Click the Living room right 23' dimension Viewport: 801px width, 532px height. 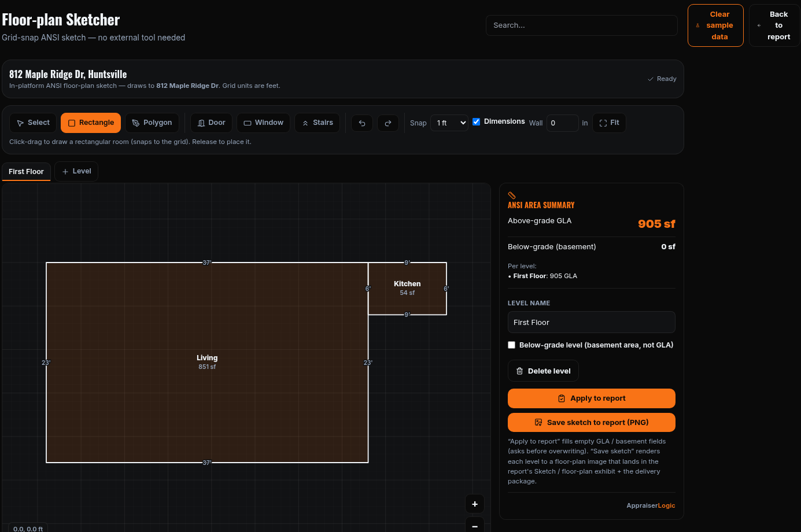(x=368, y=363)
